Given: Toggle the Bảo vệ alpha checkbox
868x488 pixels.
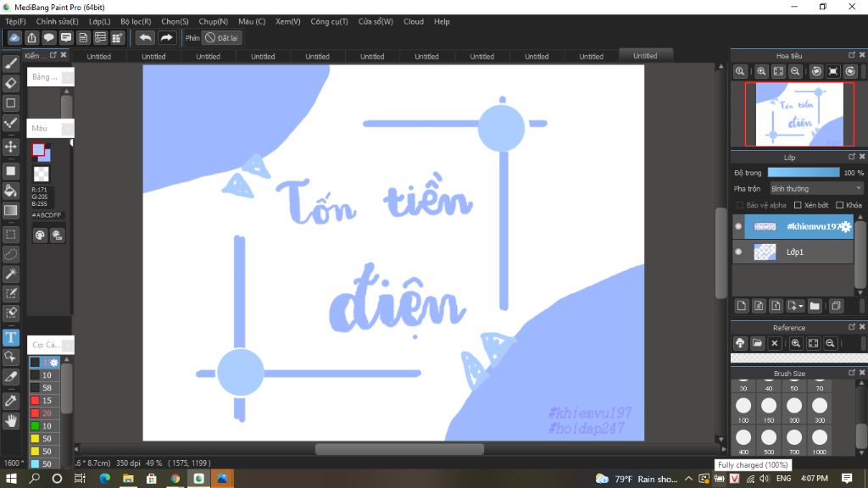Looking at the screenshot, I should 739,205.
